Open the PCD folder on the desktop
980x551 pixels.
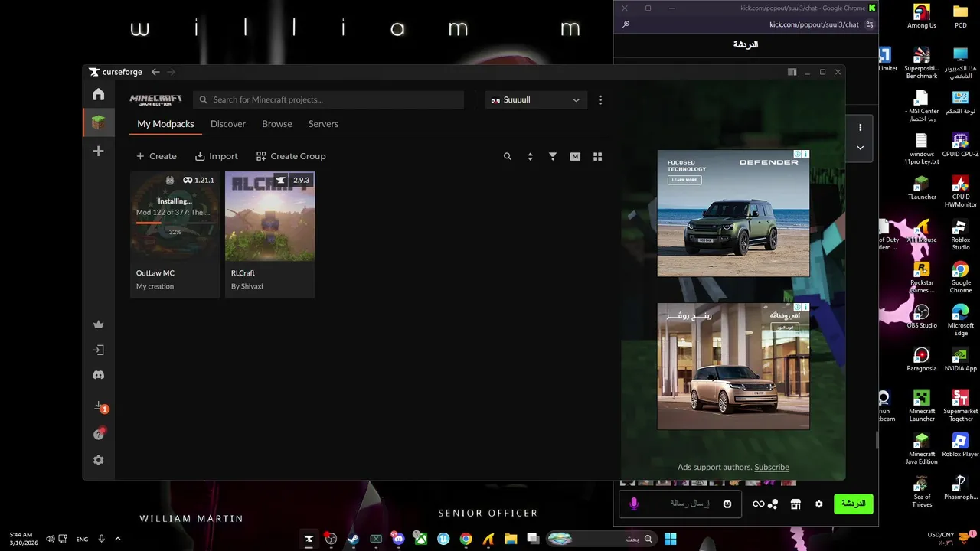(960, 16)
